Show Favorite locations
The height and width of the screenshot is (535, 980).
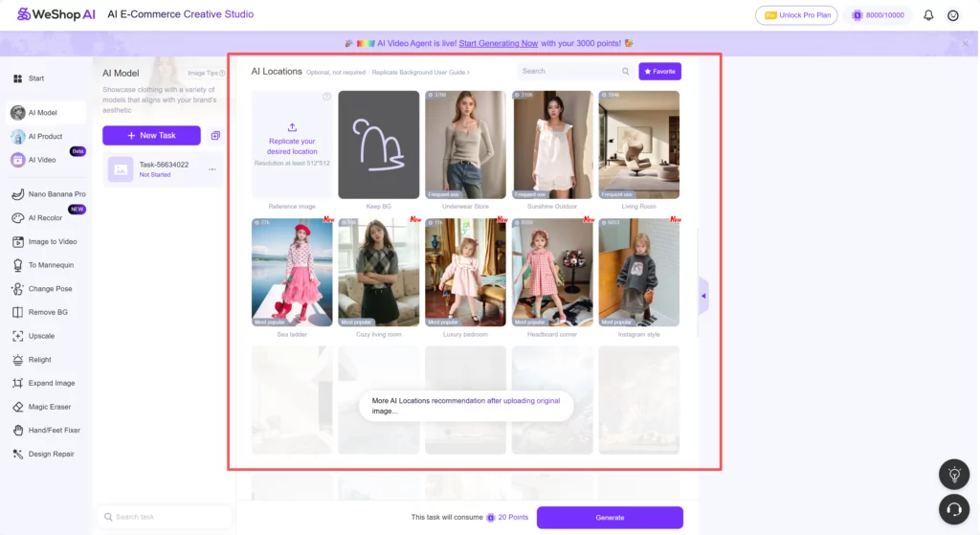click(660, 71)
